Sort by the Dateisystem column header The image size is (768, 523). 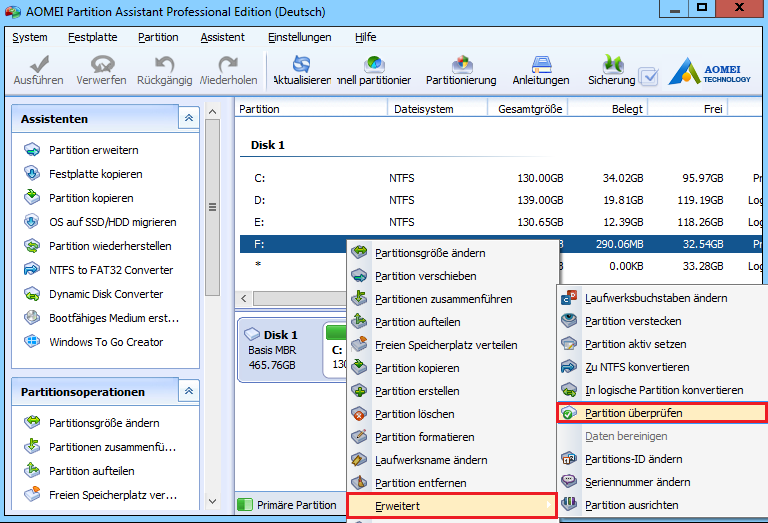point(437,109)
